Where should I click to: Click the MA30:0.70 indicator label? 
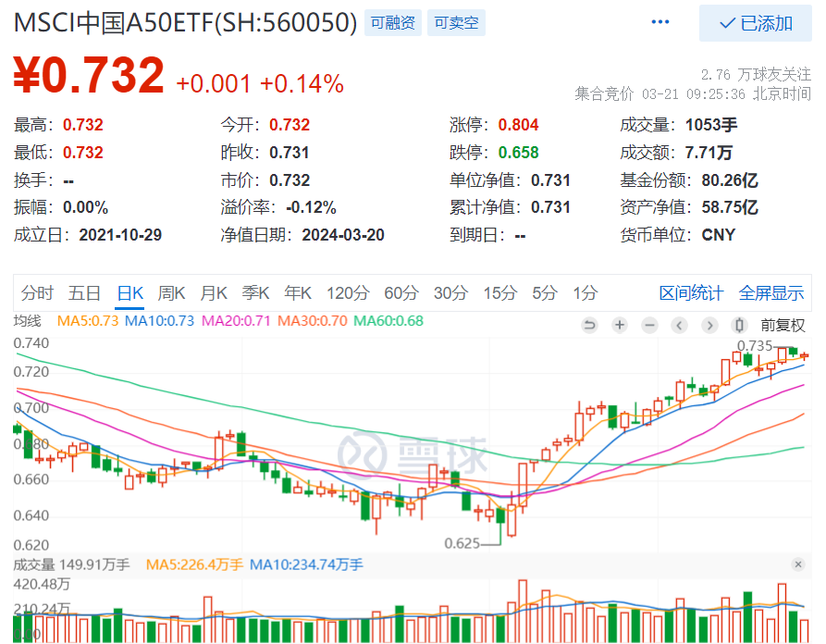[313, 320]
